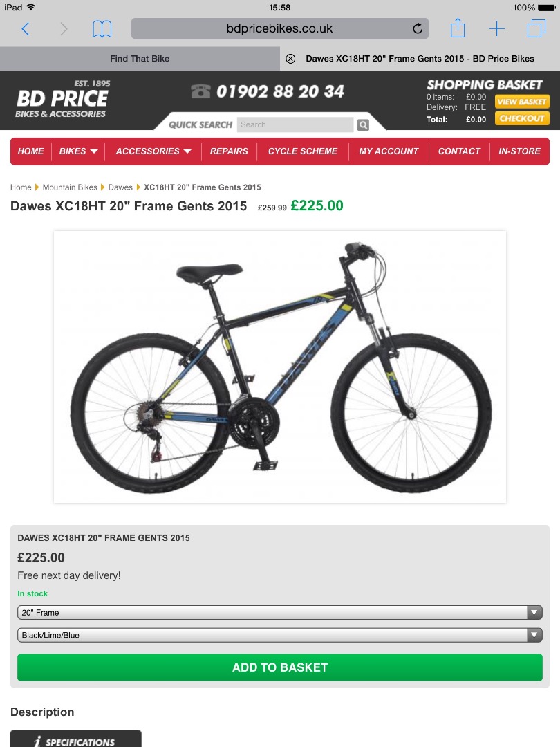The width and height of the screenshot is (560, 747).
Task: Open the 20" Frame size dropdown
Action: tap(280, 613)
